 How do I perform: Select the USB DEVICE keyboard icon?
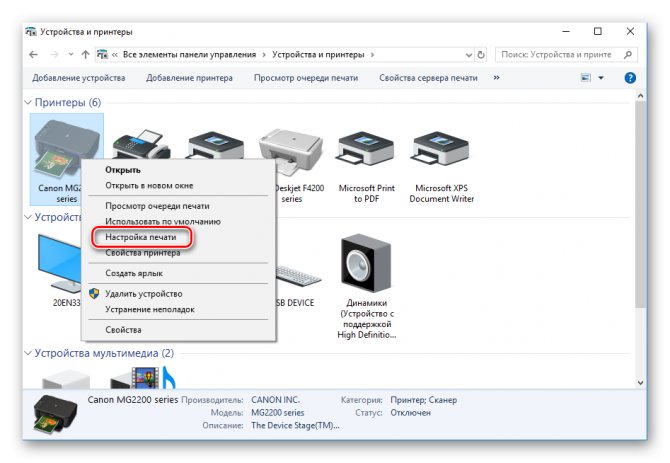tap(298, 276)
